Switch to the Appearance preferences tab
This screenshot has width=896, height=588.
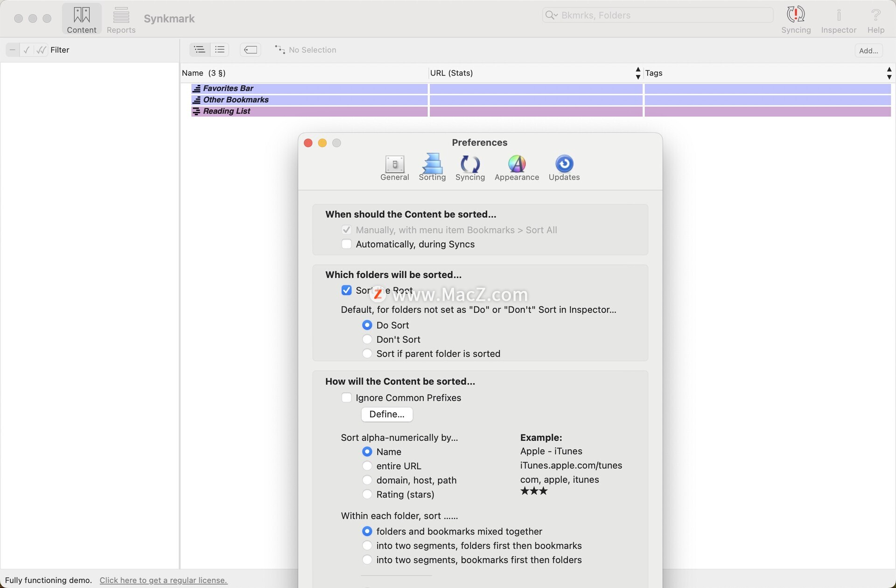coord(517,168)
